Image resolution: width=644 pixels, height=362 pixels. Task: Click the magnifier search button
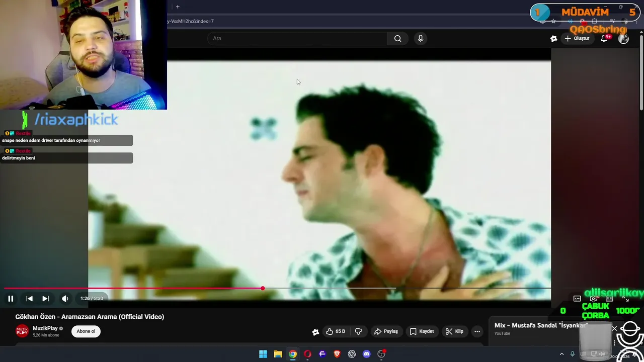point(398,38)
